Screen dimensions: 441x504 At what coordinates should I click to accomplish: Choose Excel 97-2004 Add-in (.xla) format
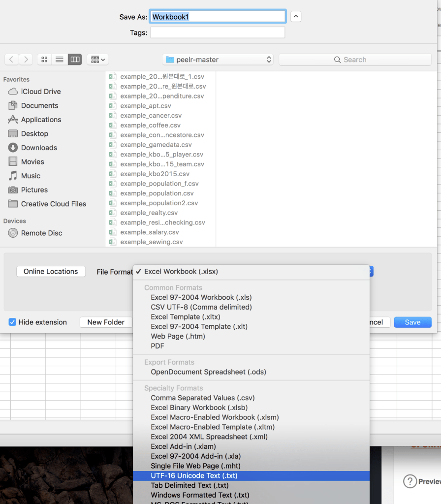click(251, 456)
